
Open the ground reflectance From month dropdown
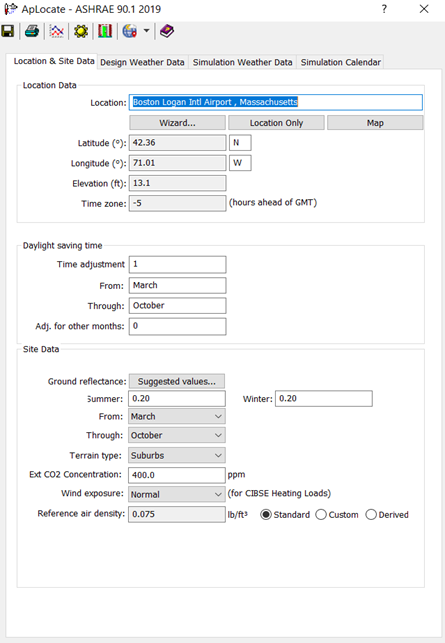(x=177, y=416)
